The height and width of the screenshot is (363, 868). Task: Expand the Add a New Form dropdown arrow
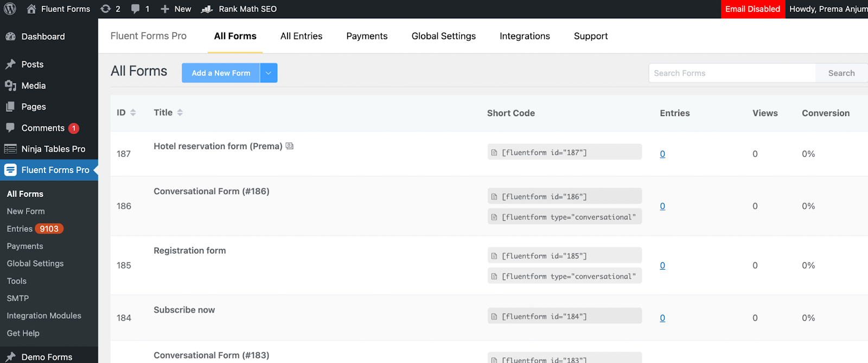click(x=269, y=73)
